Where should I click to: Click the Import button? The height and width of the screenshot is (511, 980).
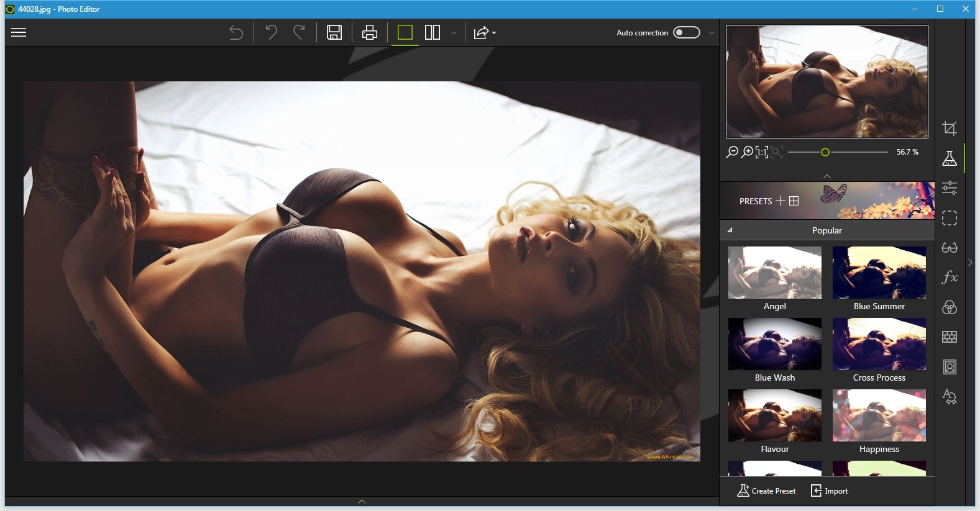[830, 491]
